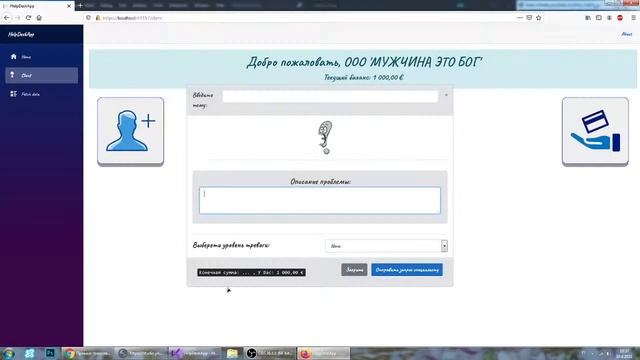Open a new browser tab with plus
The width and height of the screenshot is (640, 360).
point(80,6)
